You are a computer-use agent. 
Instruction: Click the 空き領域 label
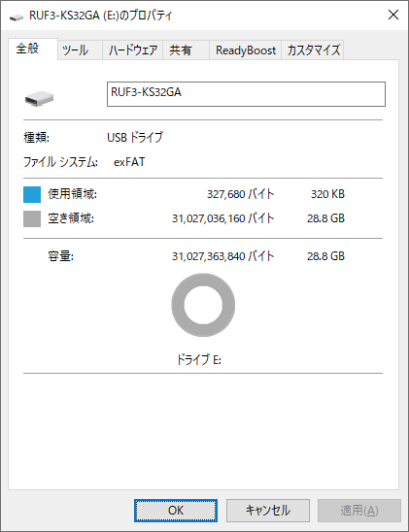[71, 218]
